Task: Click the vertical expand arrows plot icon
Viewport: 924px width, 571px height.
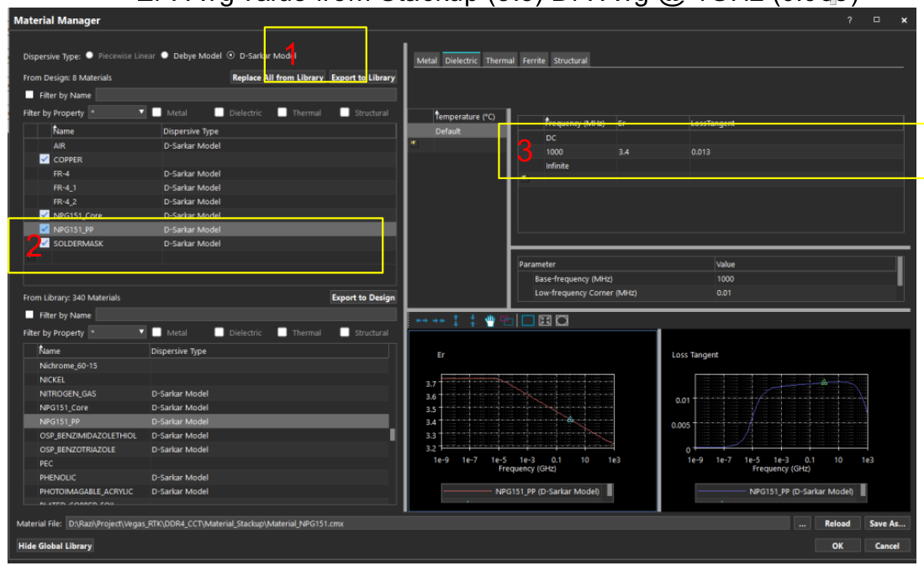Action: point(456,320)
